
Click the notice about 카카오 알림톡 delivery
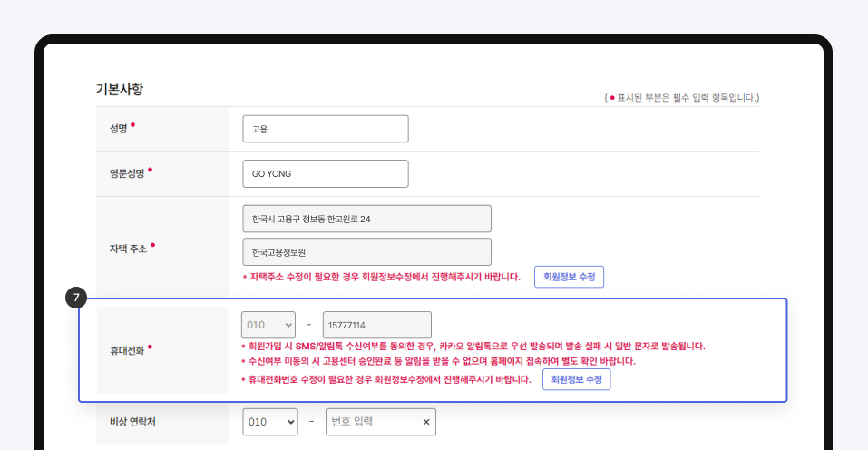(473, 347)
